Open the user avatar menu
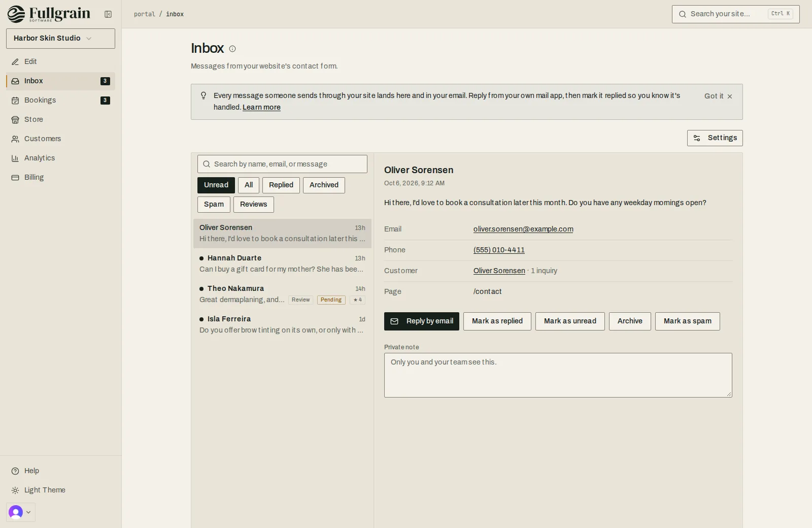Image resolution: width=812 pixels, height=528 pixels. point(21,512)
